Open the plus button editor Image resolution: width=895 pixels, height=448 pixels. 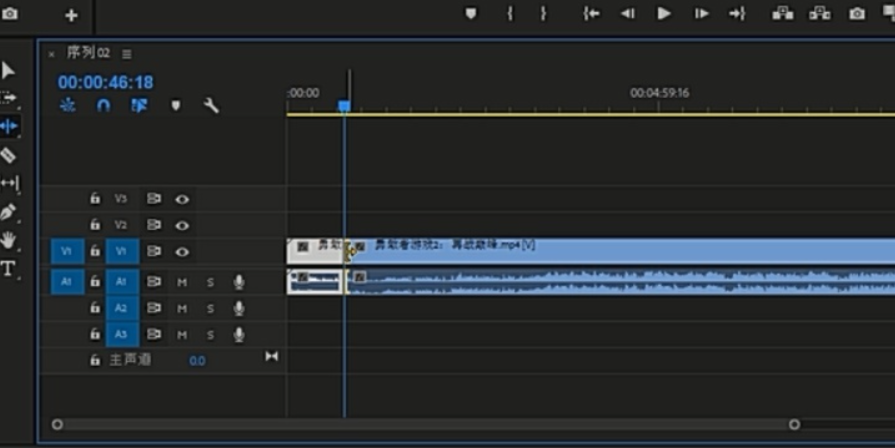pyautogui.click(x=71, y=15)
